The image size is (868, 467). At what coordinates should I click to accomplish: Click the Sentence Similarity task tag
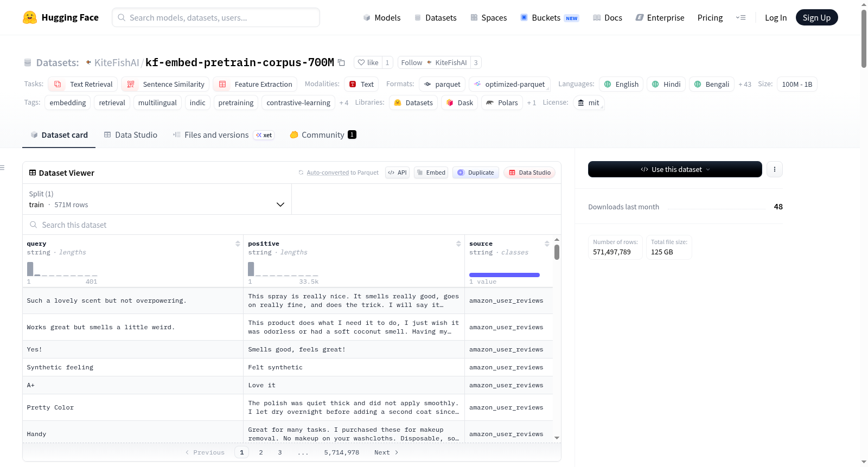[165, 84]
